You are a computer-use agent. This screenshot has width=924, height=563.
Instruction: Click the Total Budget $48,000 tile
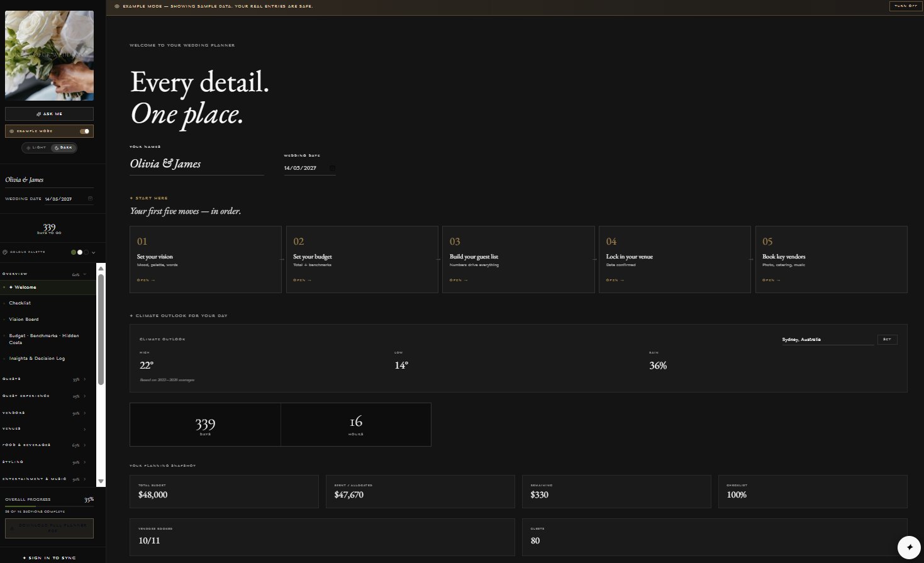224,491
